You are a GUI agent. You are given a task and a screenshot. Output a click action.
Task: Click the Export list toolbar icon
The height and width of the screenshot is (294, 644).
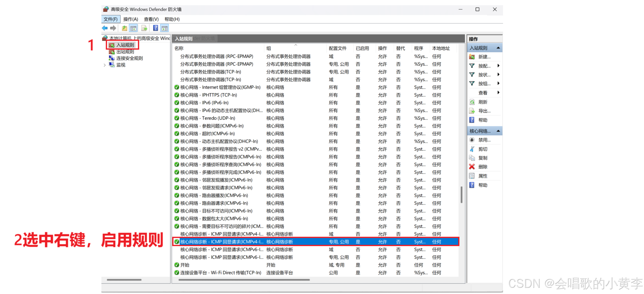tap(144, 28)
